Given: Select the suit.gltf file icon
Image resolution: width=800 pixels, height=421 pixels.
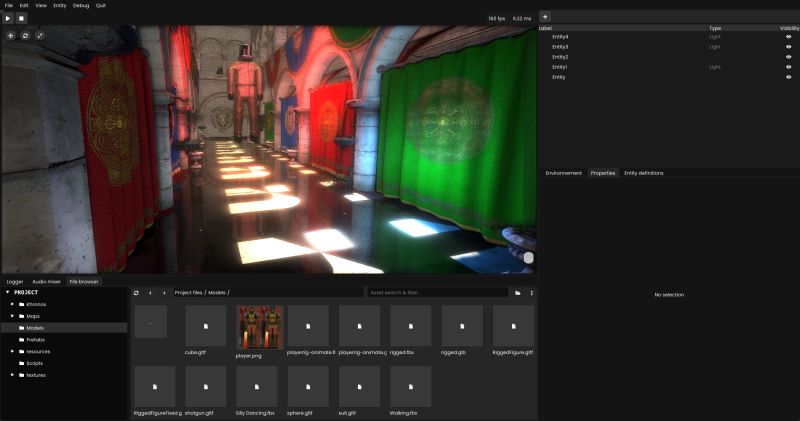Looking at the screenshot, I should click(x=359, y=386).
